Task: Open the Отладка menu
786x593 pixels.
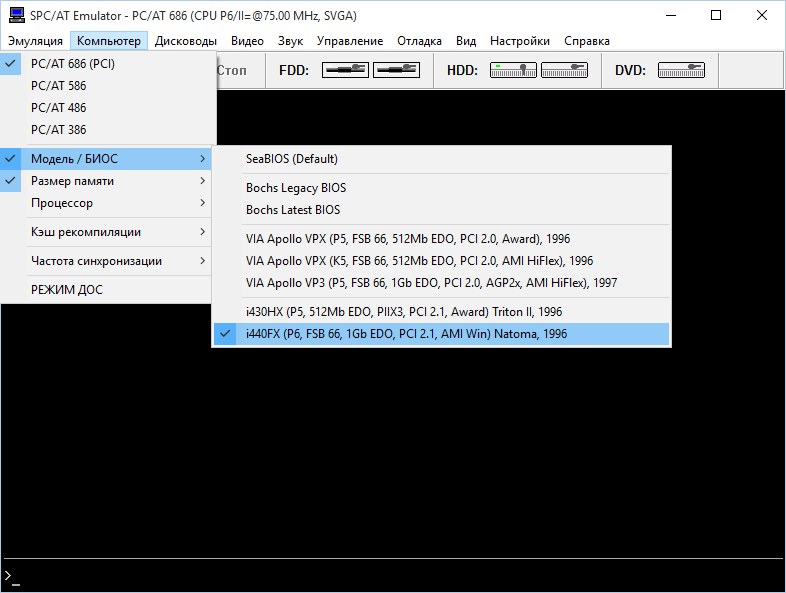Action: 419,41
